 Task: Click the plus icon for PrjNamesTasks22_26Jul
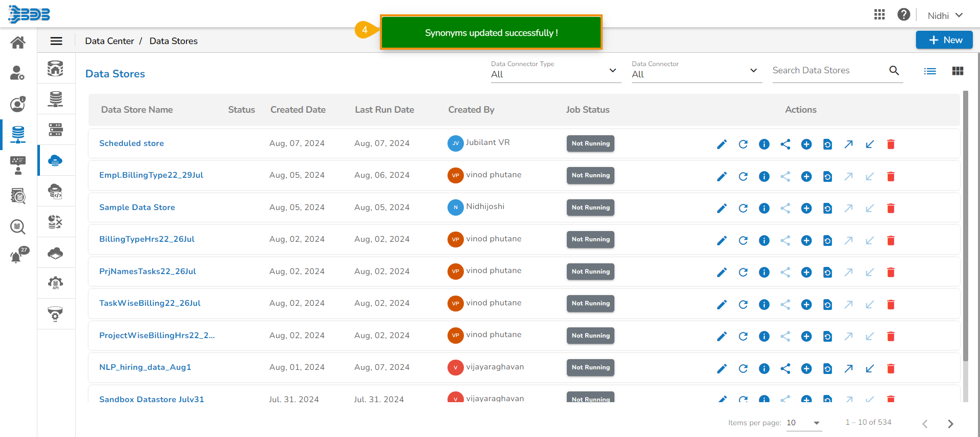pyautogui.click(x=806, y=273)
